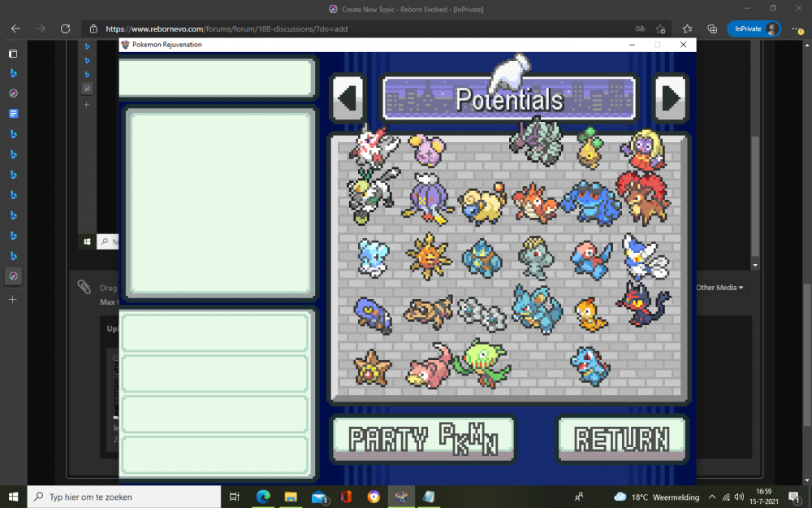Choose the pink Slowpoke sprite
The image size is (812, 508).
430,365
